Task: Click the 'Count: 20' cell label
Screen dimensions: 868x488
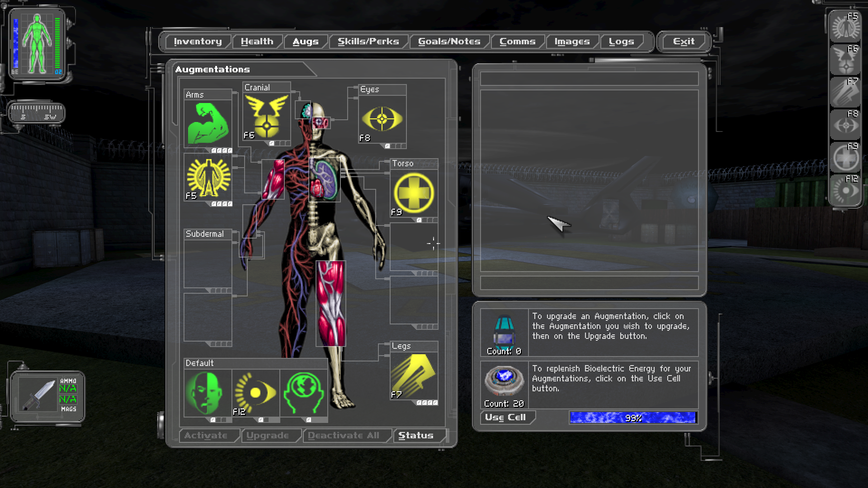Action: point(504,404)
